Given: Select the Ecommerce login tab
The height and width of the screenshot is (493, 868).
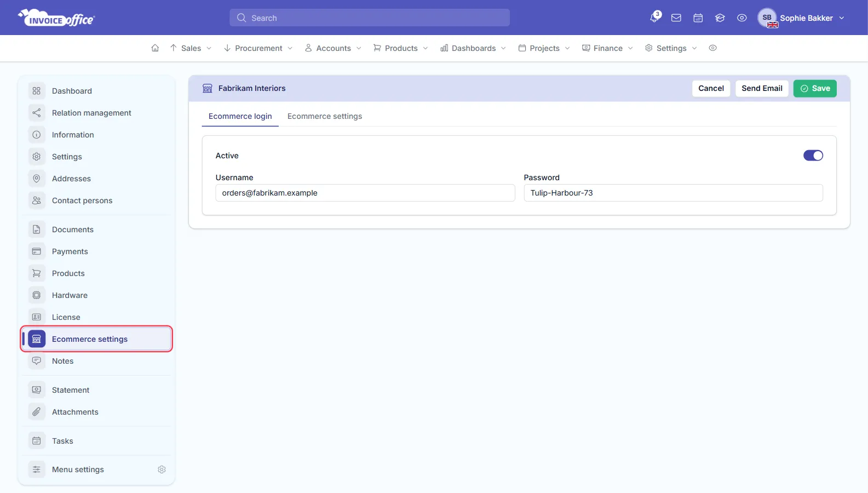Looking at the screenshot, I should point(240,116).
